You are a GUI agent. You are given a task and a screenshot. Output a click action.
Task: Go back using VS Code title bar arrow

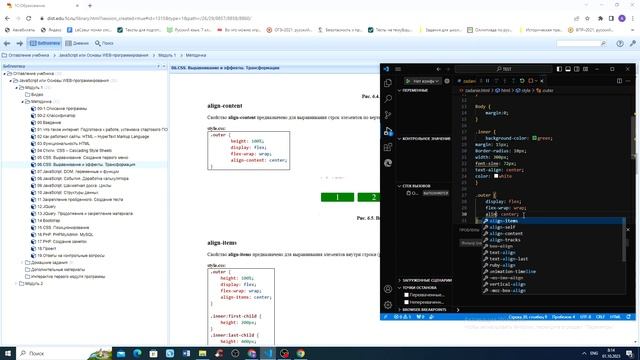(x=439, y=69)
